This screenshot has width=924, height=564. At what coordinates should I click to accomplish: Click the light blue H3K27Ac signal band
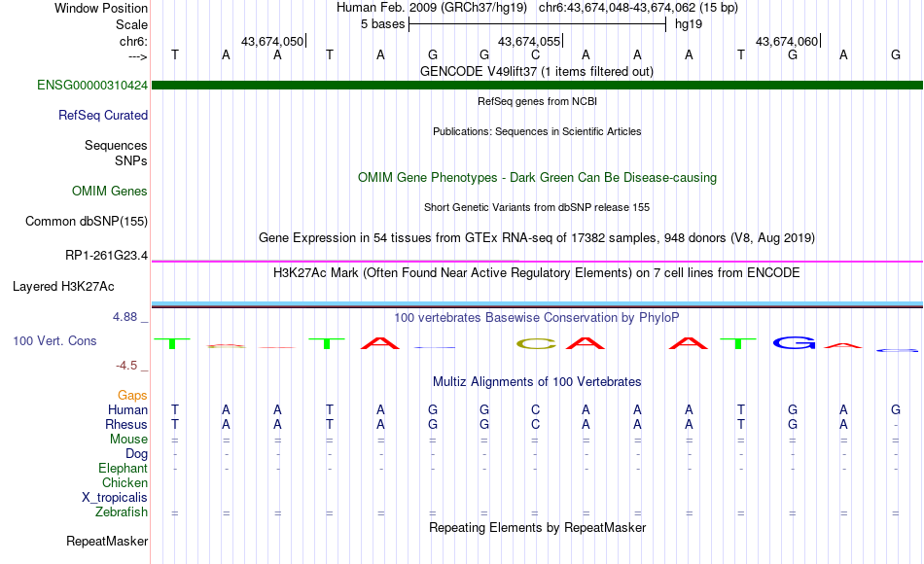pyautogui.click(x=538, y=303)
